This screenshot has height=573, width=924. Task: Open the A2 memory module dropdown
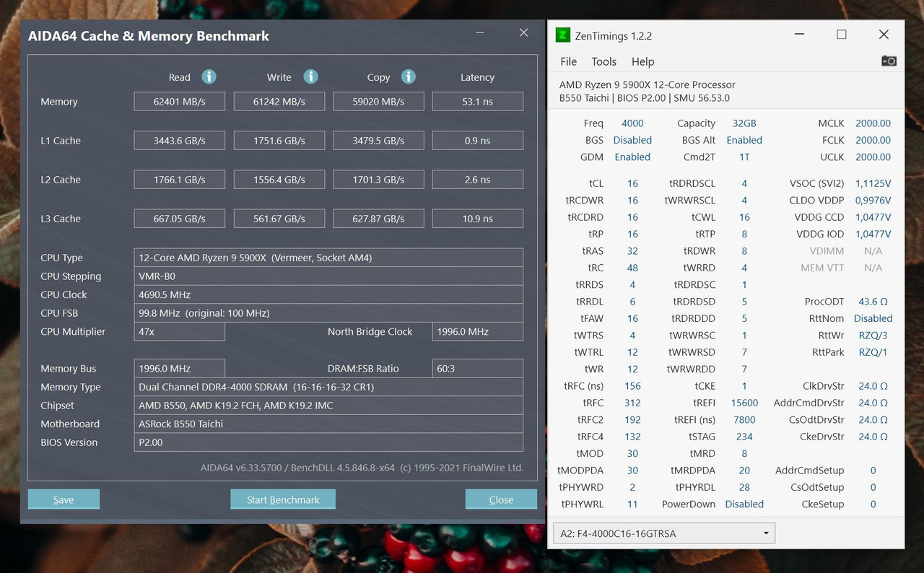(664, 533)
